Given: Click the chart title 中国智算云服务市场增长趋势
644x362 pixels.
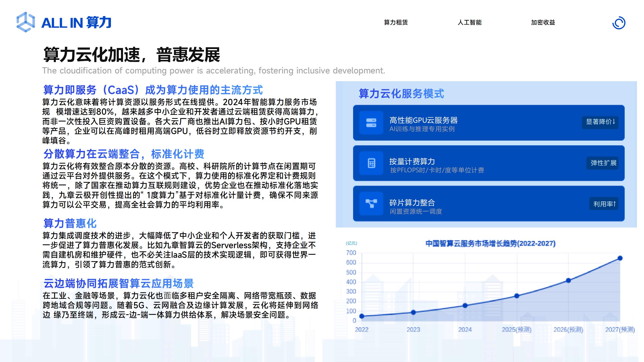Looking at the screenshot, I should [x=490, y=243].
